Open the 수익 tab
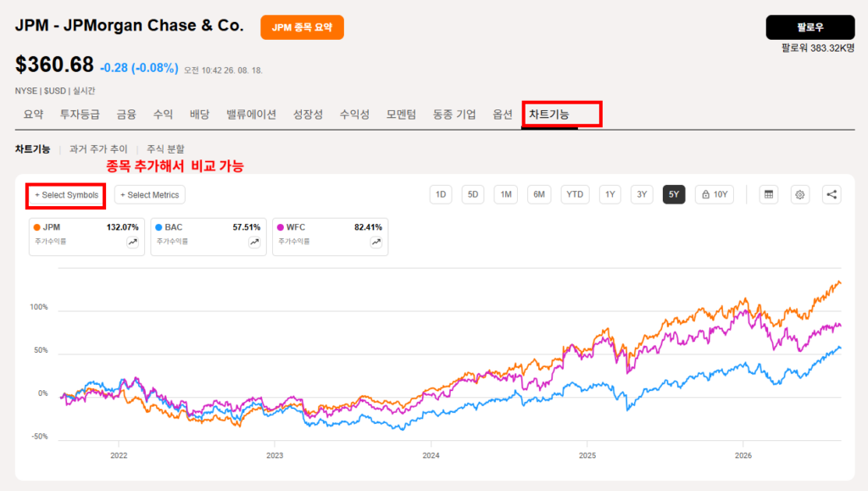The width and height of the screenshot is (868, 491). [x=163, y=114]
